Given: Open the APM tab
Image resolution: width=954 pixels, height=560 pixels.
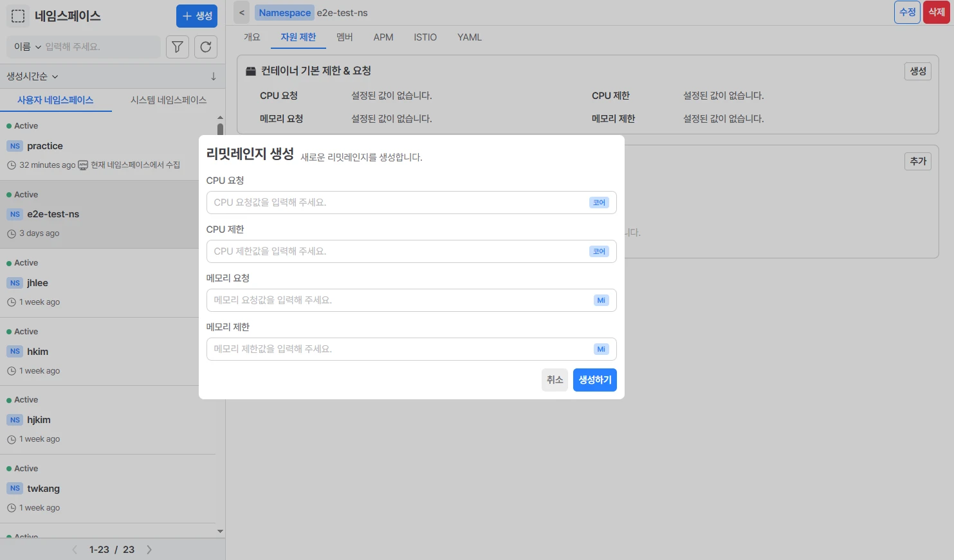Looking at the screenshot, I should (383, 37).
